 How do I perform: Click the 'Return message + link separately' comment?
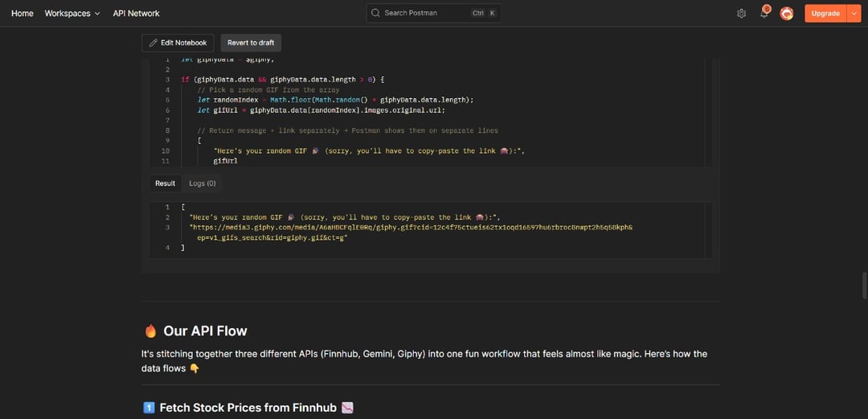tap(348, 130)
